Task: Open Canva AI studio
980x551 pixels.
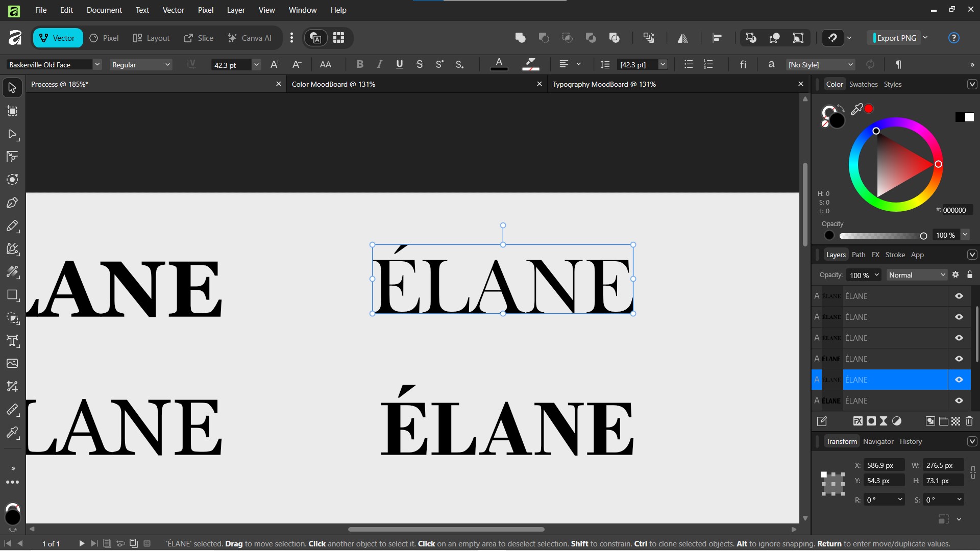Action: pyautogui.click(x=250, y=38)
